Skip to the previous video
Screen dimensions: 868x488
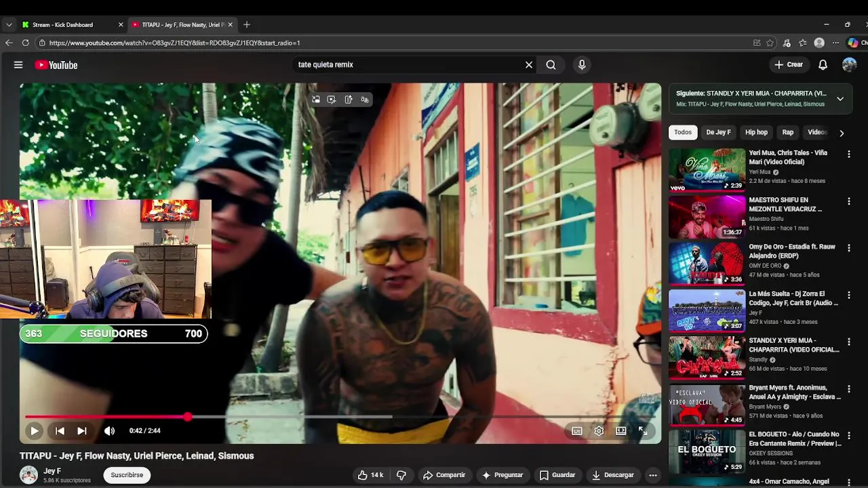point(60,430)
